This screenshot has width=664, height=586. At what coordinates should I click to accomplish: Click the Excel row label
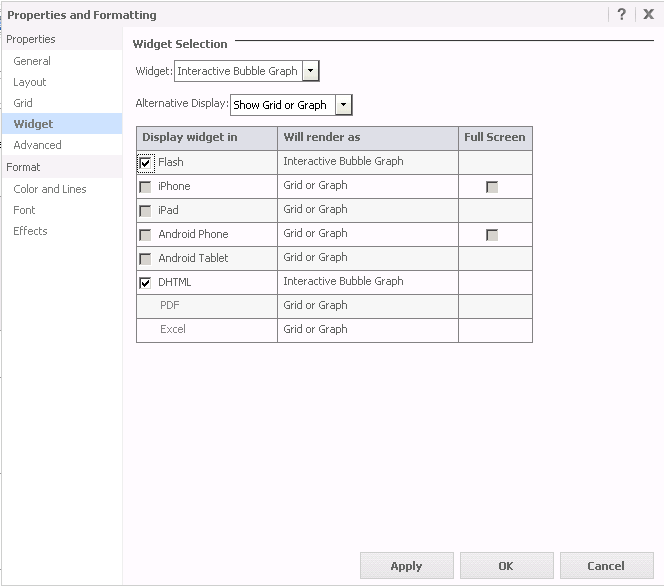pyautogui.click(x=172, y=329)
